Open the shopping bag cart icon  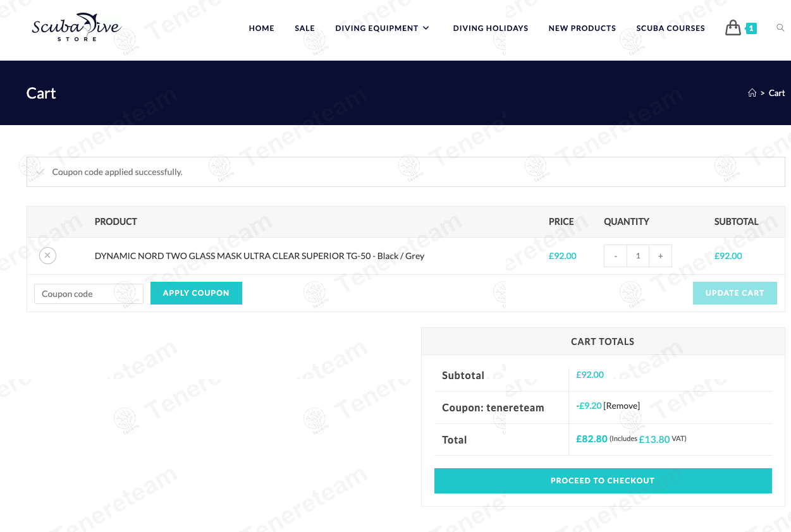point(733,28)
